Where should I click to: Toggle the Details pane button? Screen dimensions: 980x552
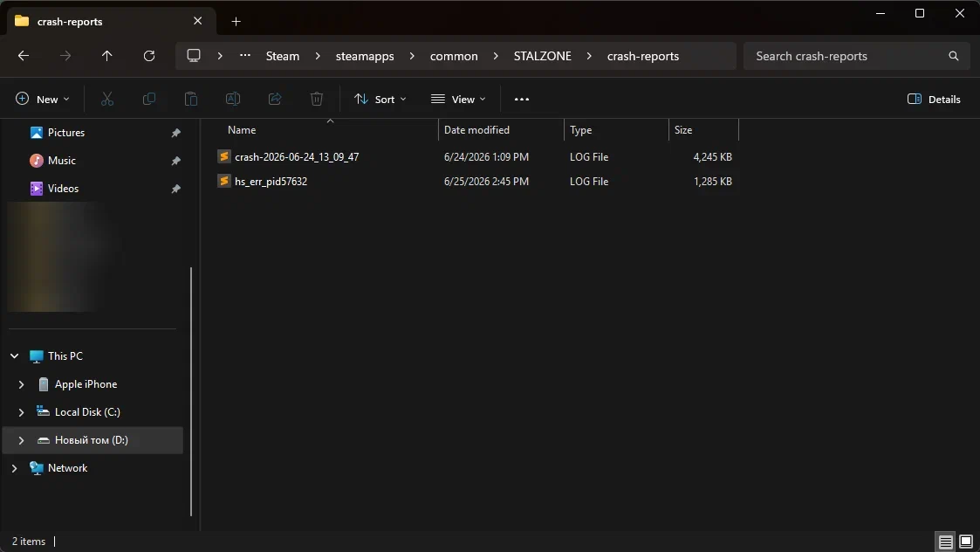pyautogui.click(x=934, y=99)
